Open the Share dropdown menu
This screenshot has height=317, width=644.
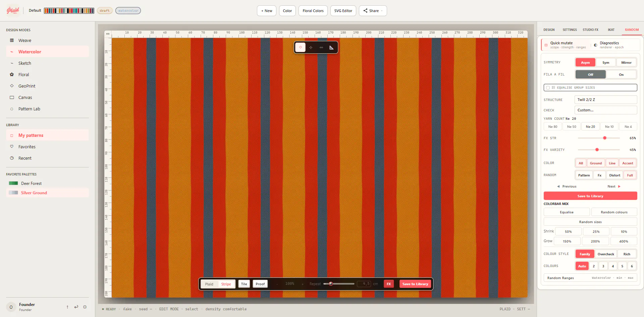(373, 11)
